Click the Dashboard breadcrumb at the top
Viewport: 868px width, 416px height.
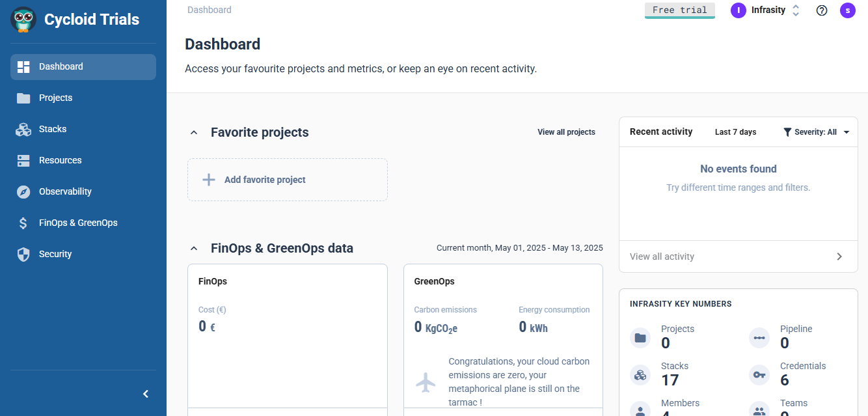(x=209, y=10)
